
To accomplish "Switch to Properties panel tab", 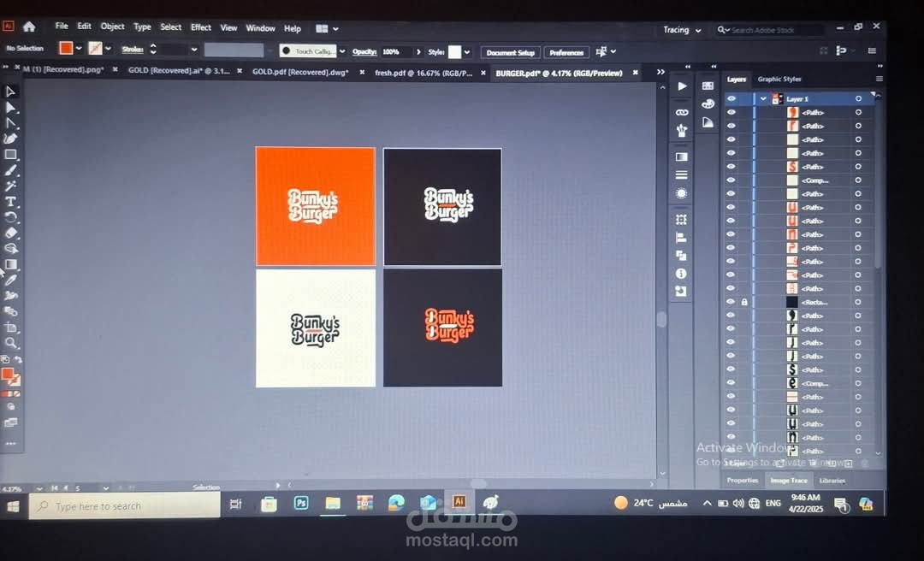I will 743,480.
